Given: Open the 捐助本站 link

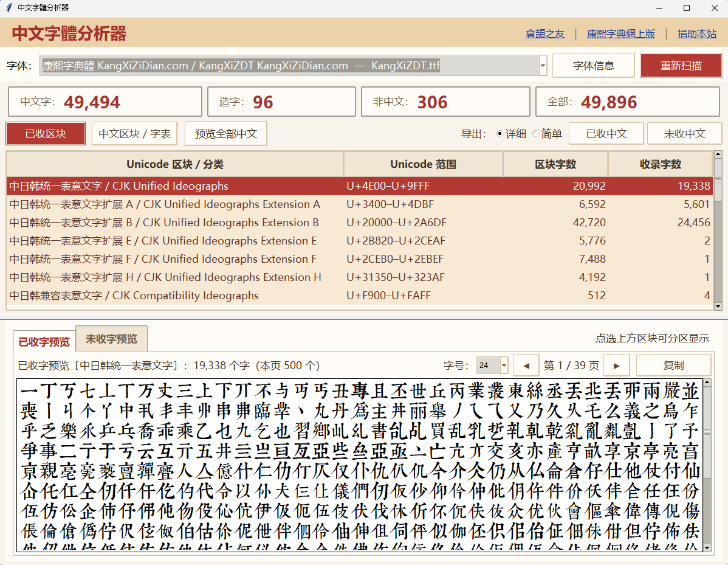Looking at the screenshot, I should pos(697,34).
